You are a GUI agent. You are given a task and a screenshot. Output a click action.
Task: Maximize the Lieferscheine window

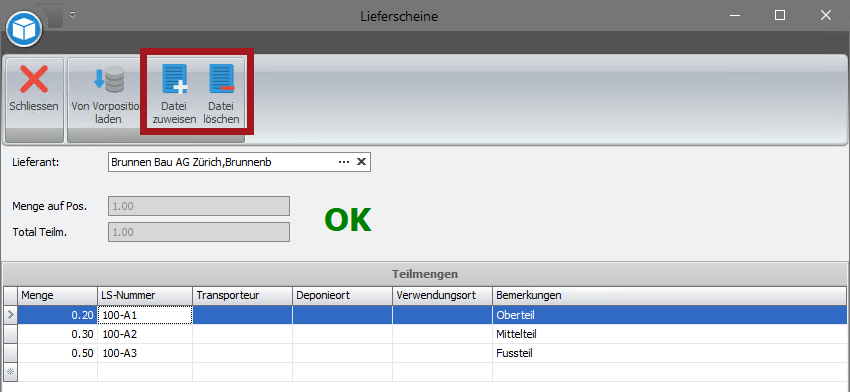coord(780,15)
